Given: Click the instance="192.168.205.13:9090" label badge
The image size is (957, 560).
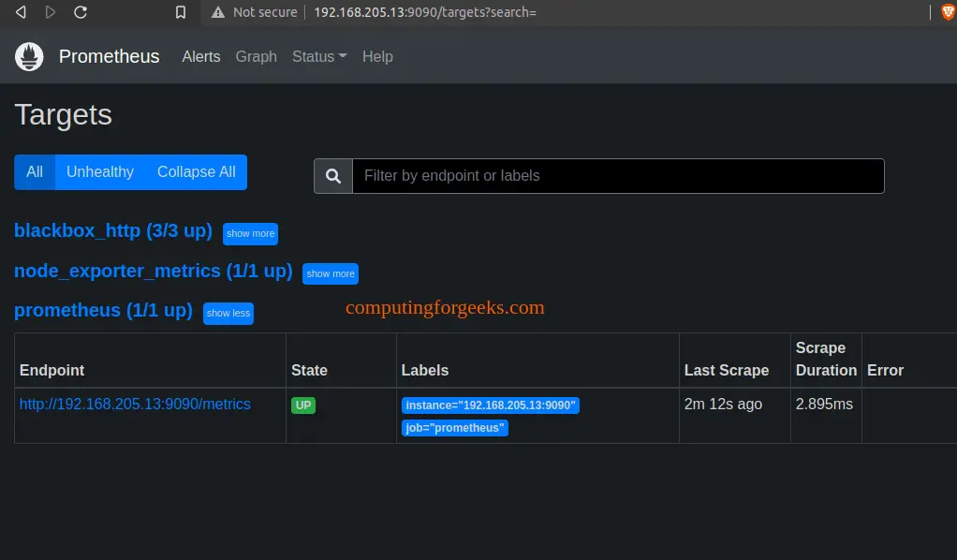Looking at the screenshot, I should tap(491, 405).
